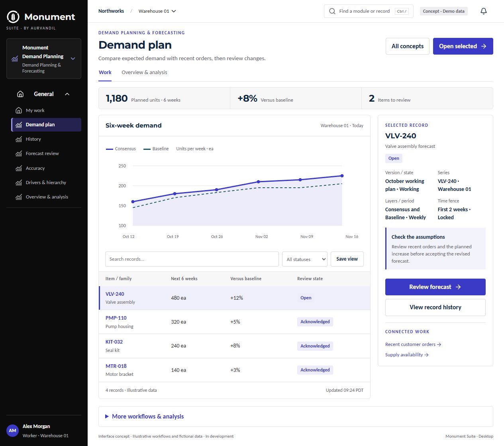Click the Oct 12 consensus data point

tap(133, 202)
